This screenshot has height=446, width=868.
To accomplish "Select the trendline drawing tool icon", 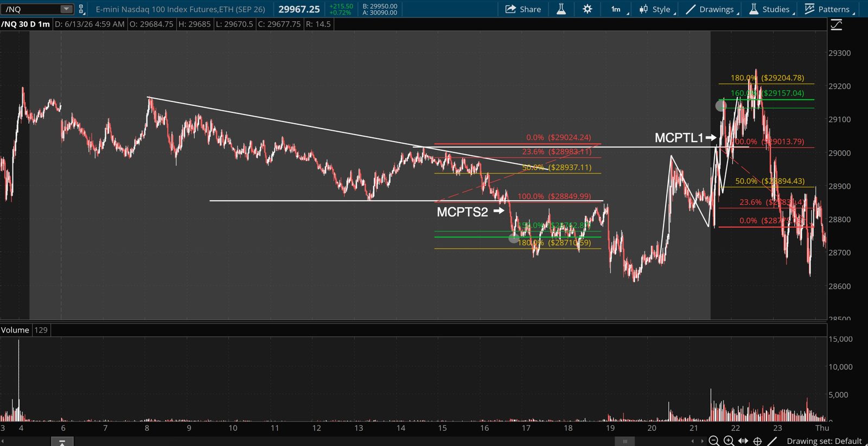I will pyautogui.click(x=773, y=441).
